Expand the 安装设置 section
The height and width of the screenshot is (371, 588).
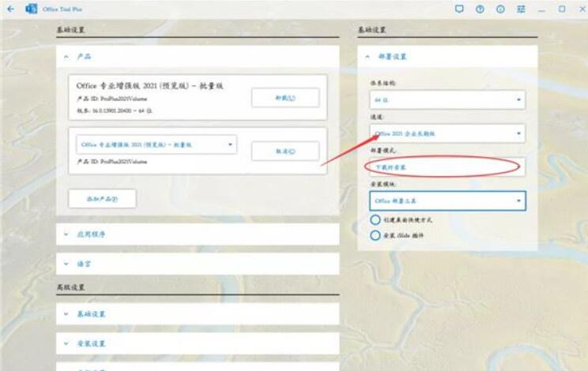click(198, 343)
